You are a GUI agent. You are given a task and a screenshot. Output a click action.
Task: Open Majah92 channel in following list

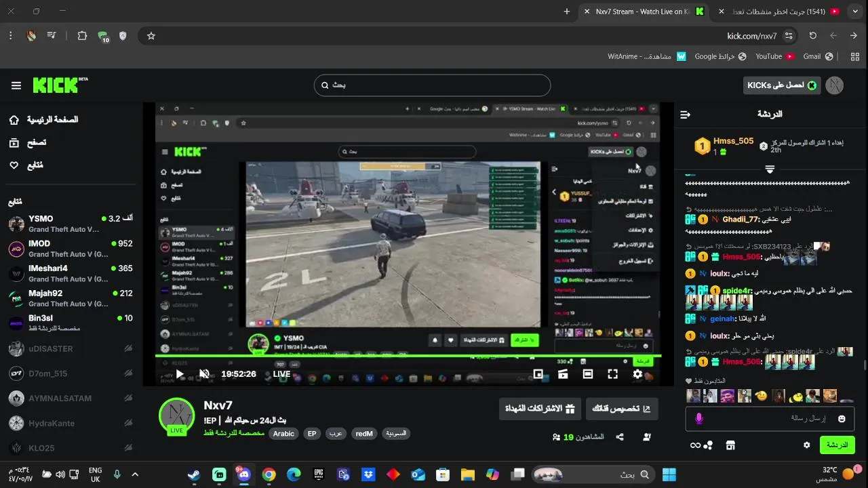point(71,298)
